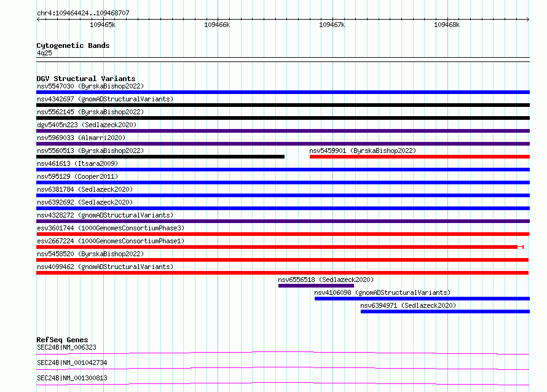Open nsv4342697 (gnomADStructuralVariants) variant label
This screenshot has height=392, width=547.
pyautogui.click(x=105, y=99)
